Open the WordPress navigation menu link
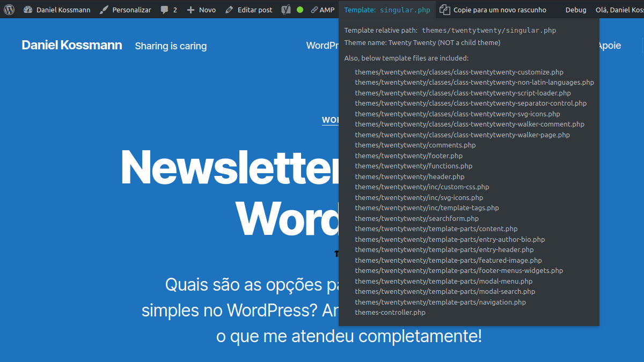Screen dimensions: 644x362 (322, 46)
